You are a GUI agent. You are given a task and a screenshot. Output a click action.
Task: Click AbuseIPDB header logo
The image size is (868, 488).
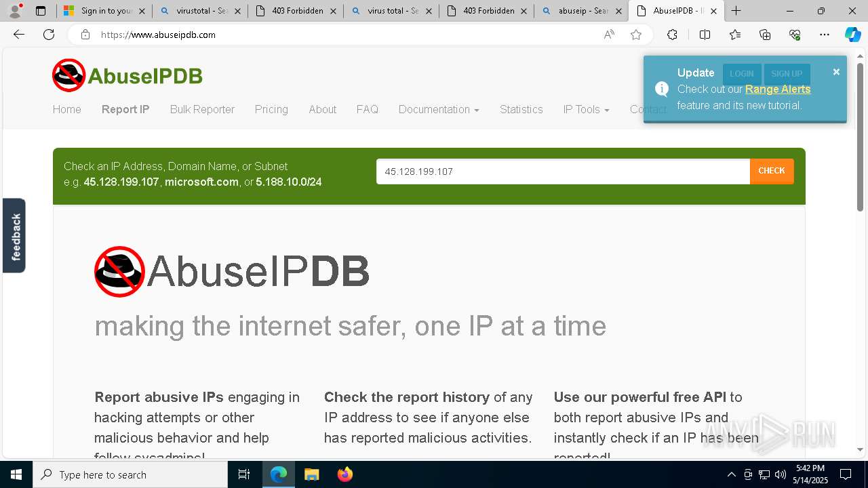coord(127,75)
